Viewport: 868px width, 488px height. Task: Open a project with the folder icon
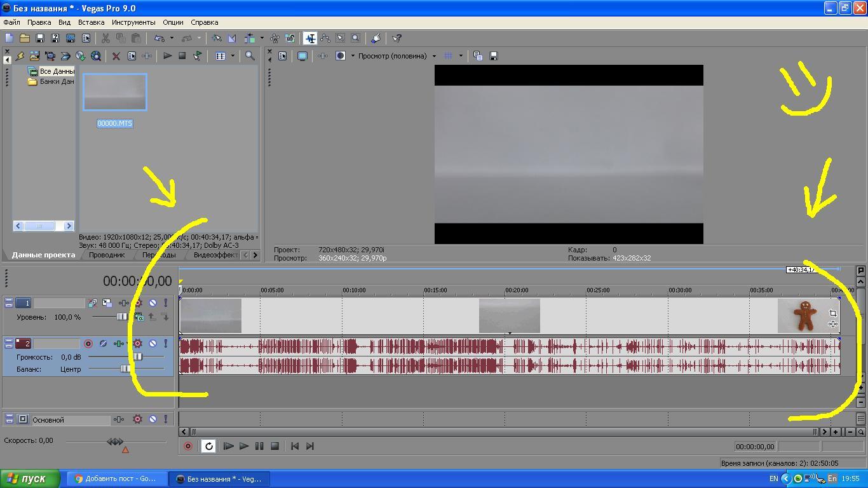click(x=25, y=39)
